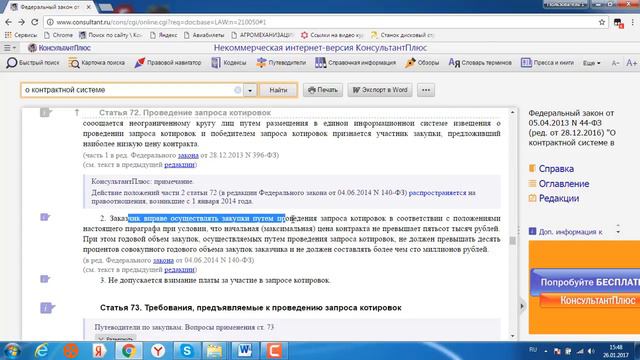This screenshot has width=640, height=360.
Task: Click the bookmark icon beside Статья 73
Action: tap(47, 308)
